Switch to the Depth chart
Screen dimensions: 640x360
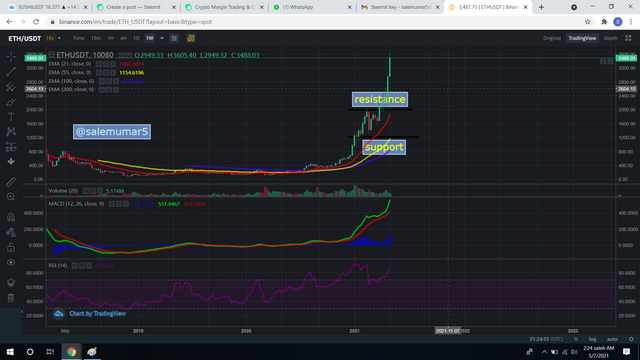click(611, 38)
